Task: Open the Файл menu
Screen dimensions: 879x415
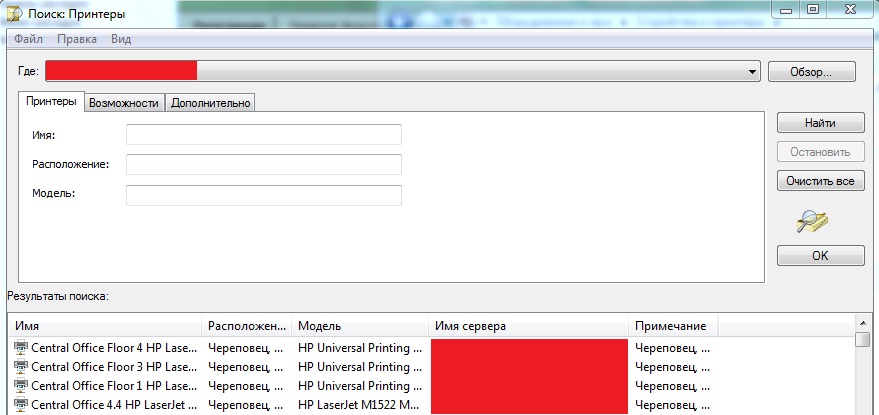Action: 29,39
